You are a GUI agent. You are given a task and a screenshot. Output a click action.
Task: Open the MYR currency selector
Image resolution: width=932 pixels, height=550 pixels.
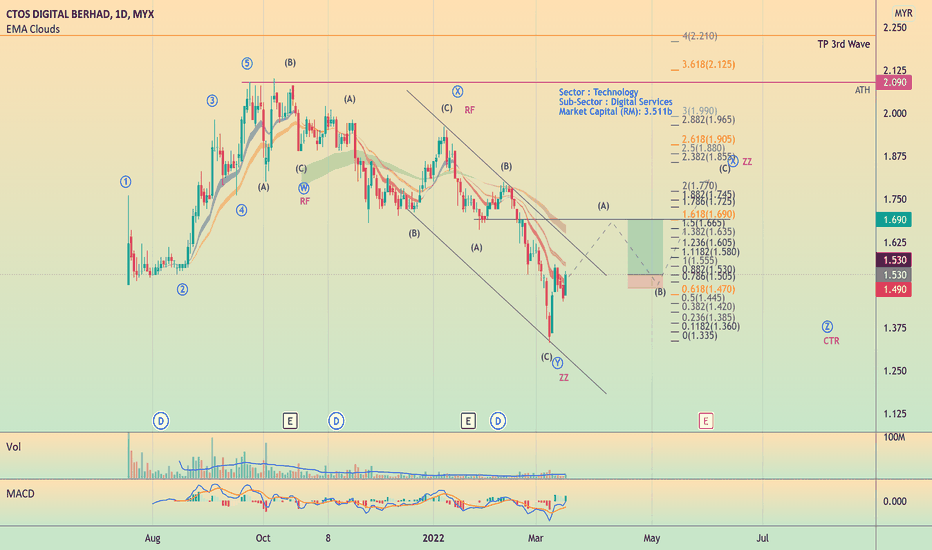click(x=903, y=13)
